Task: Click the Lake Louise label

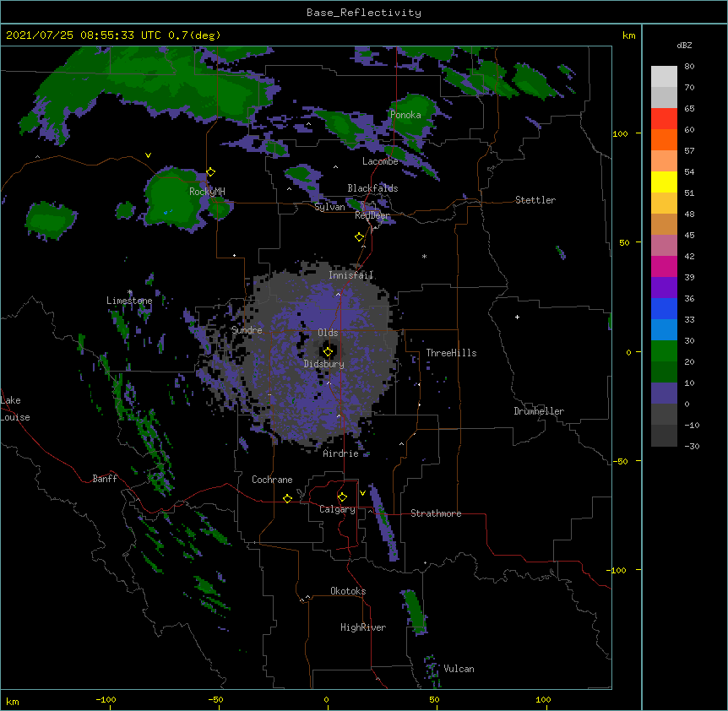Action: pos(15,409)
